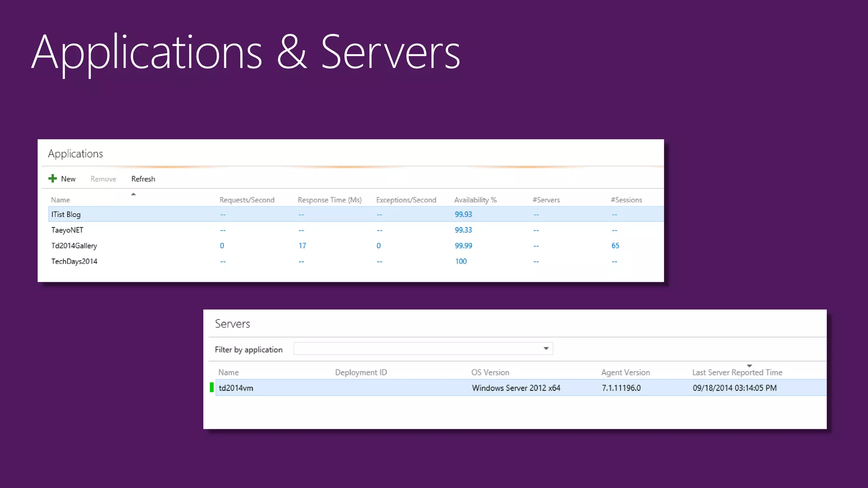868x488 pixels.
Task: Click Td2014Gallery requests/second value 0
Action: coord(222,246)
